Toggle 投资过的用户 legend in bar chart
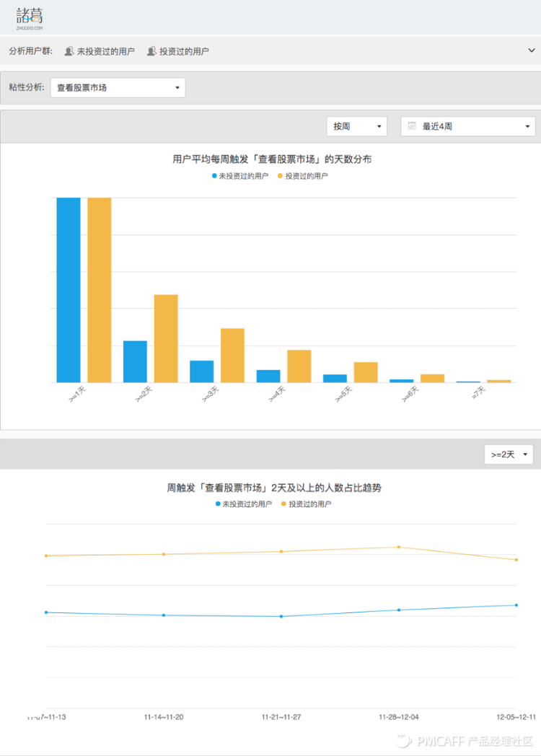 (x=303, y=176)
